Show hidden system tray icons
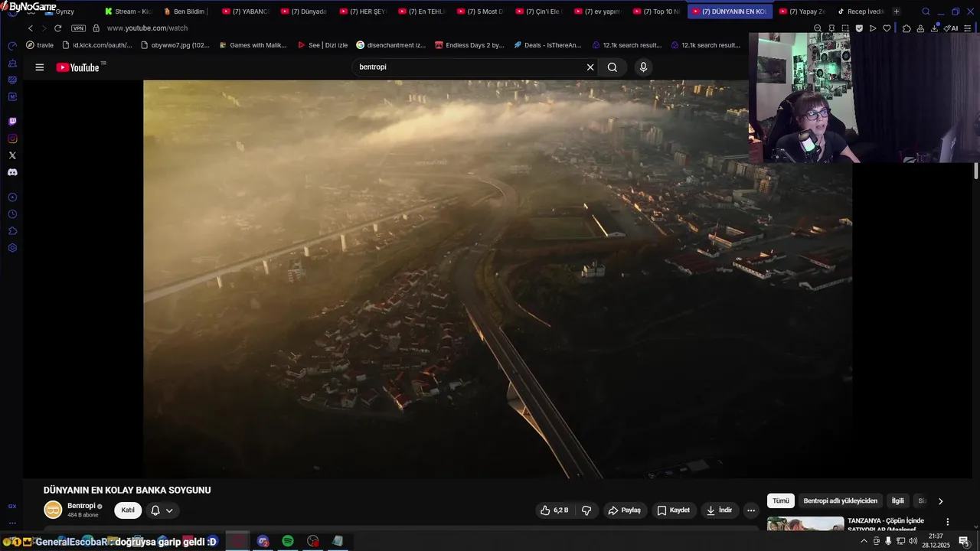 864,541
